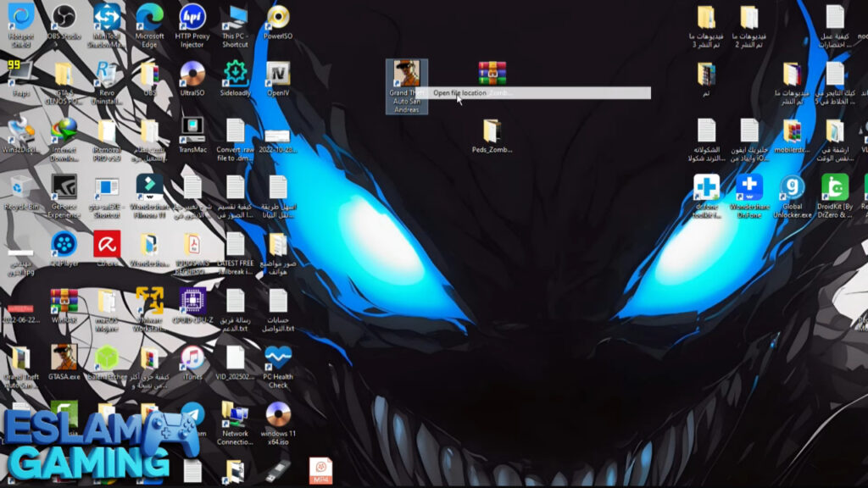
Task: Select the Grand Theft Auto San Andreas shortcut
Action: [x=407, y=76]
